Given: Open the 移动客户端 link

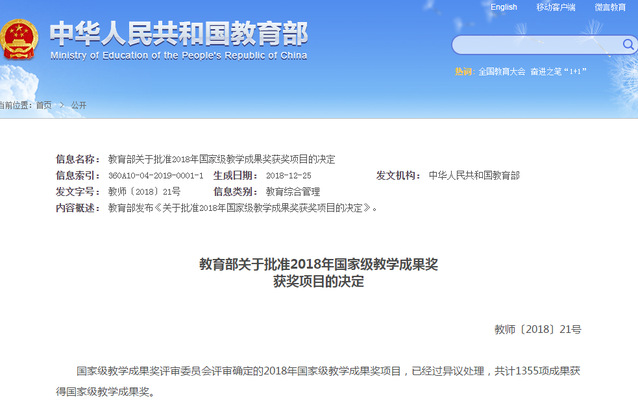Looking at the screenshot, I should (x=556, y=7).
